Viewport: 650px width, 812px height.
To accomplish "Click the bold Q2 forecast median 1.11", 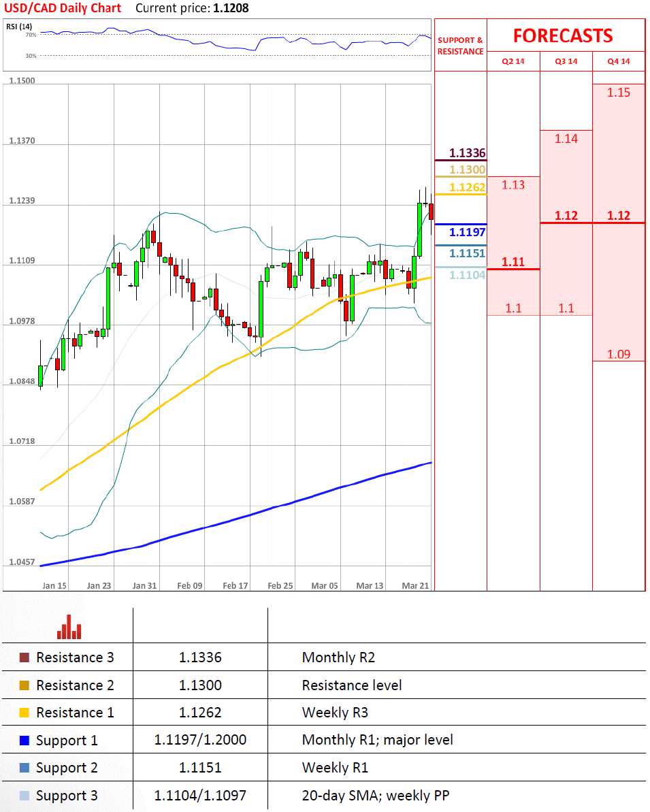I will click(513, 262).
